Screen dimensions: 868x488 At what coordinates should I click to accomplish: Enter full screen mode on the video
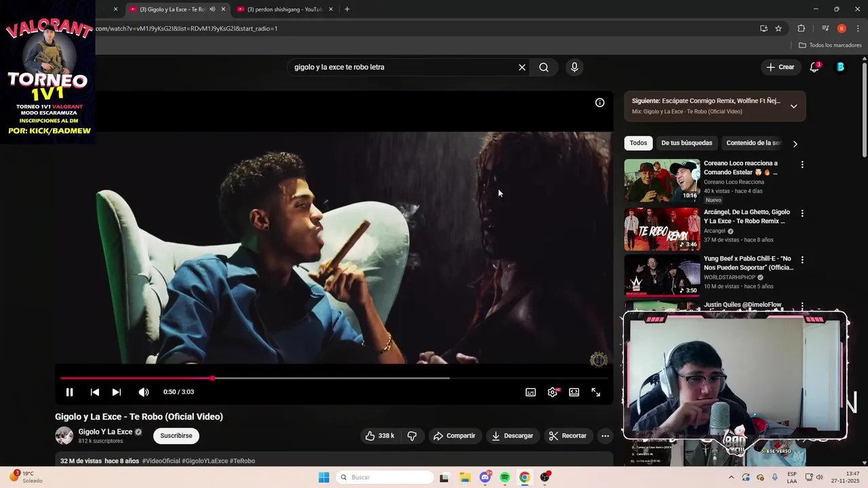pyautogui.click(x=596, y=392)
